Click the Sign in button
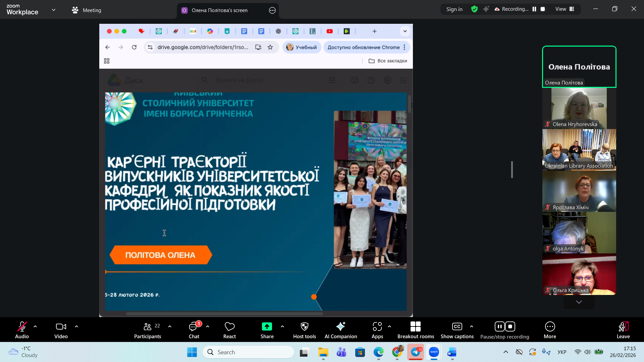The width and height of the screenshot is (644, 362). point(454,9)
